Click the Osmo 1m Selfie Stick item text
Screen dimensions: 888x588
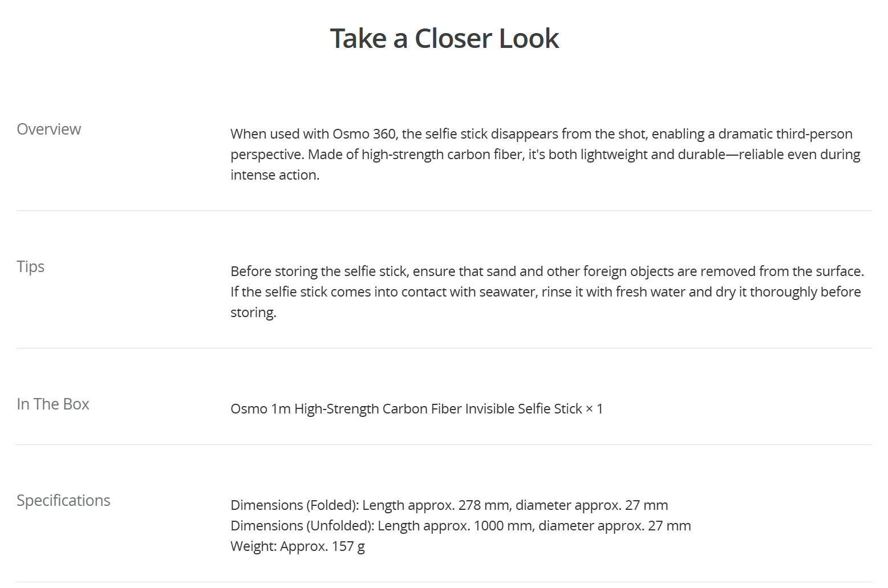pos(416,409)
